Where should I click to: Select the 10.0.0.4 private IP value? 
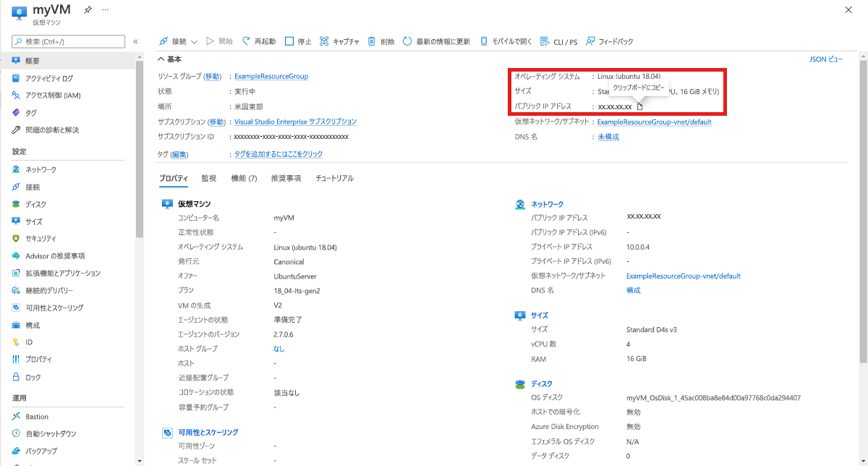click(x=639, y=247)
